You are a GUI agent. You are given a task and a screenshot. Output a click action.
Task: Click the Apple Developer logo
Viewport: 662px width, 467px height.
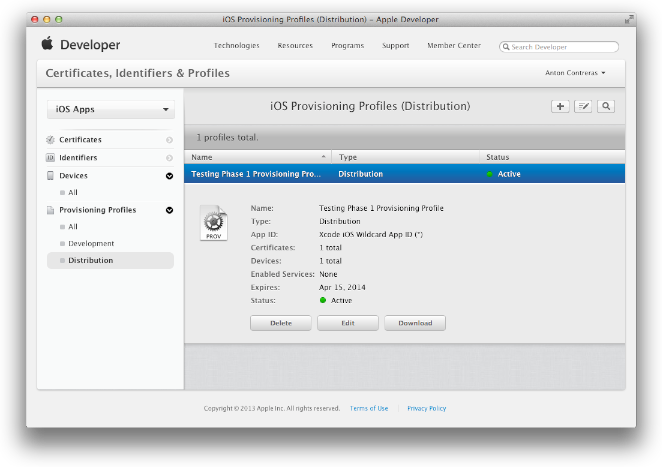click(80, 45)
